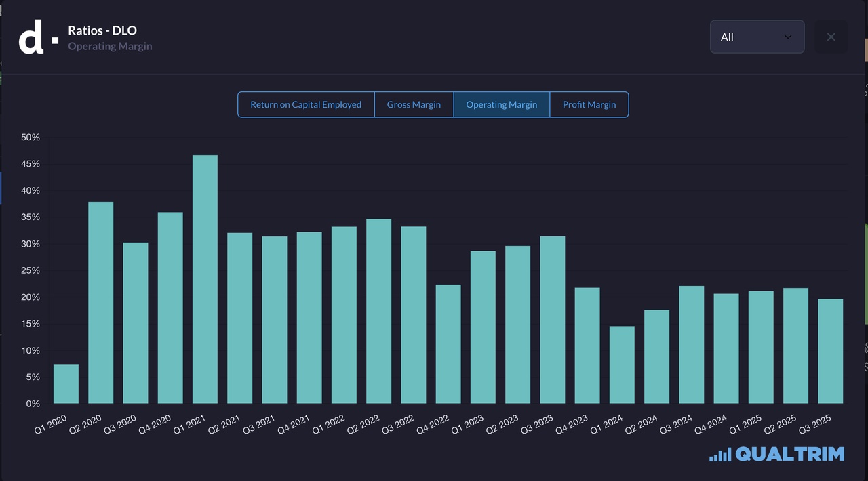Close the Ratios dialog with X

(x=831, y=37)
